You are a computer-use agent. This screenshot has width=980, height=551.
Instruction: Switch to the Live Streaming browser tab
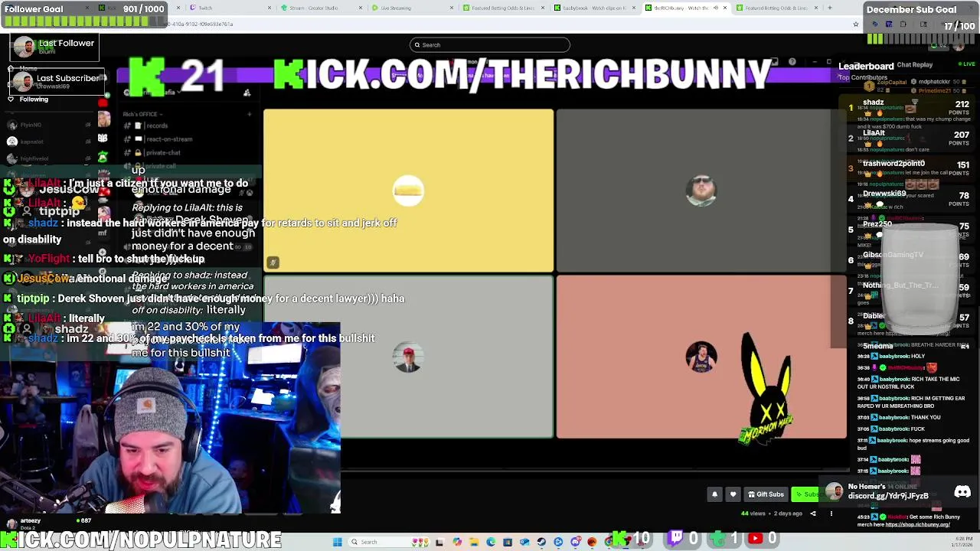(411, 8)
